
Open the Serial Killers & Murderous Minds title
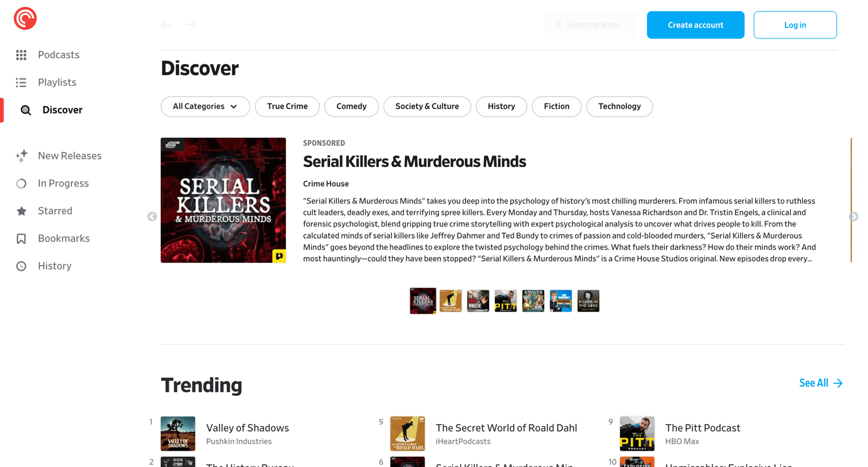[x=414, y=162]
